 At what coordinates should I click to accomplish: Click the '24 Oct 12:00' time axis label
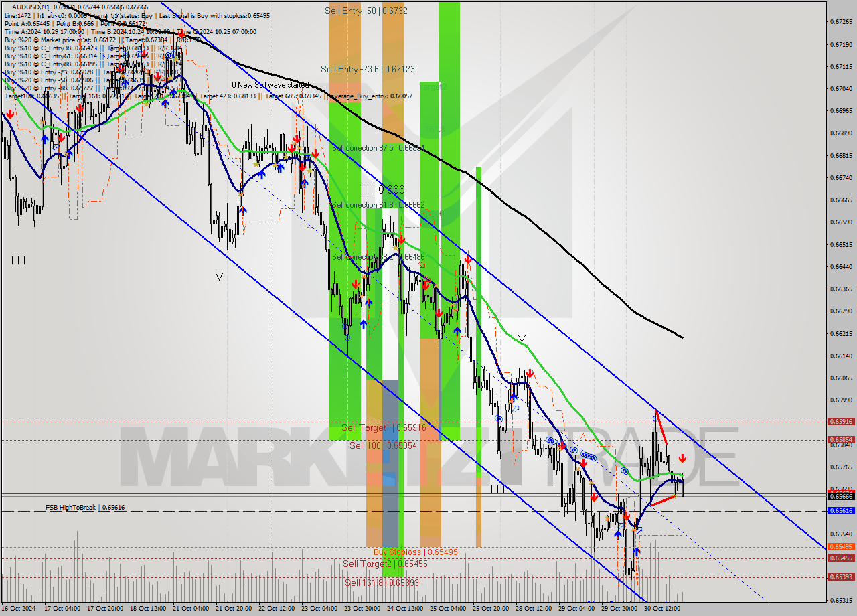click(x=405, y=609)
